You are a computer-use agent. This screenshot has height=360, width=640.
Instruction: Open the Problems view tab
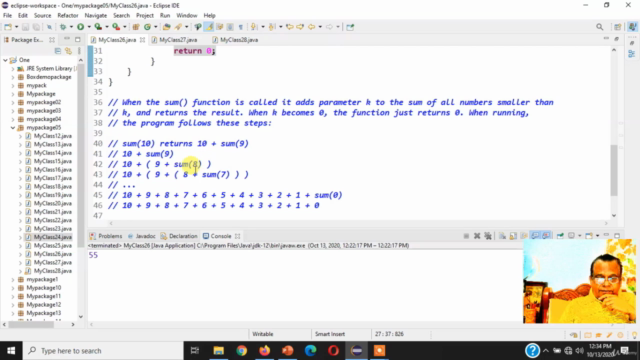106,236
